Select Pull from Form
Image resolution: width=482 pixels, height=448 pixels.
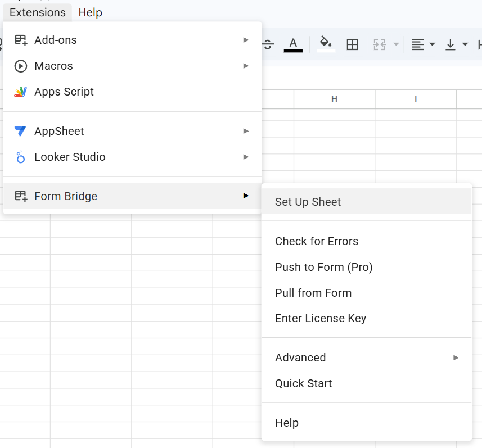366,293
